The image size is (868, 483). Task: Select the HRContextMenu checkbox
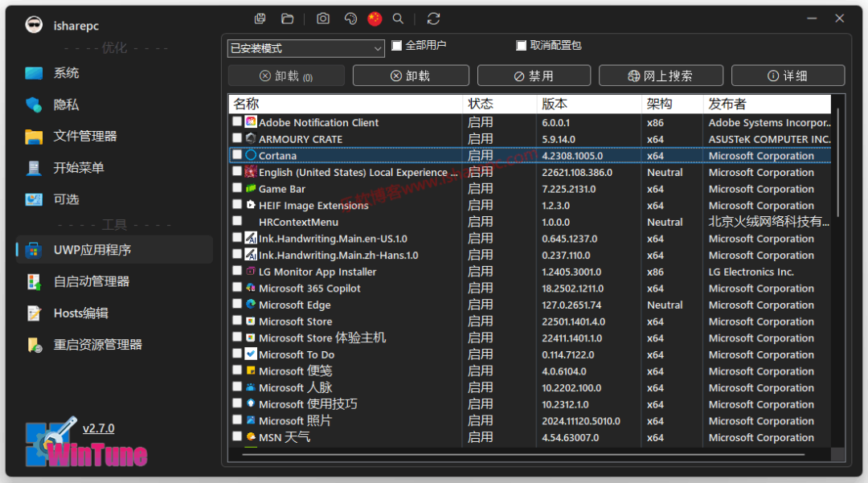click(x=237, y=221)
